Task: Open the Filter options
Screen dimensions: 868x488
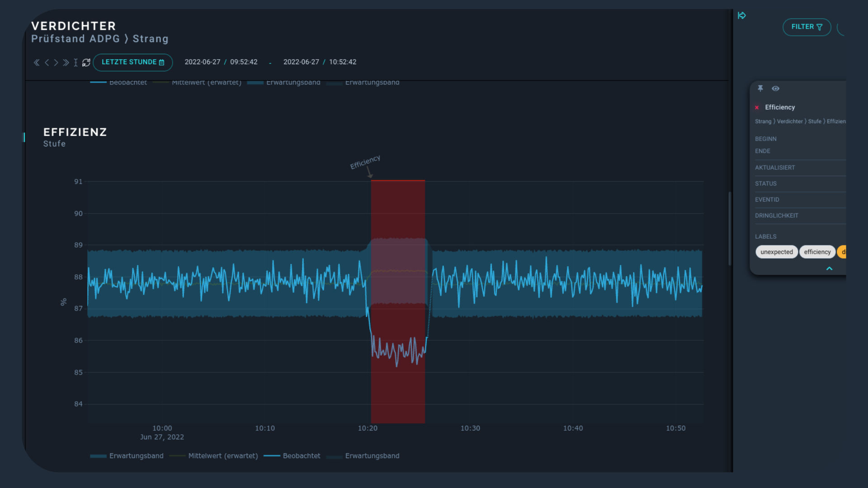Action: (x=807, y=27)
